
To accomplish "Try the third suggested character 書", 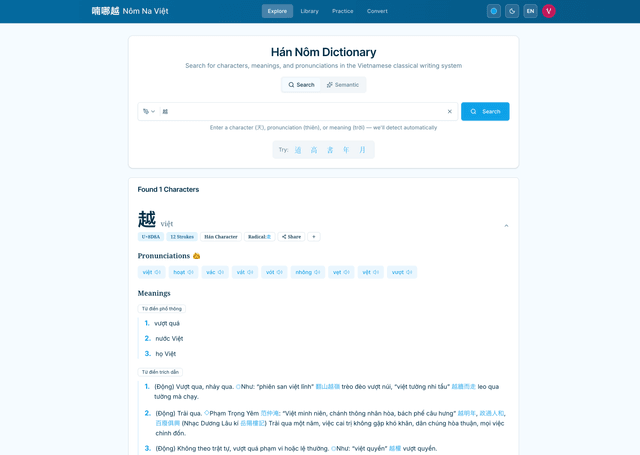I will pyautogui.click(x=330, y=150).
